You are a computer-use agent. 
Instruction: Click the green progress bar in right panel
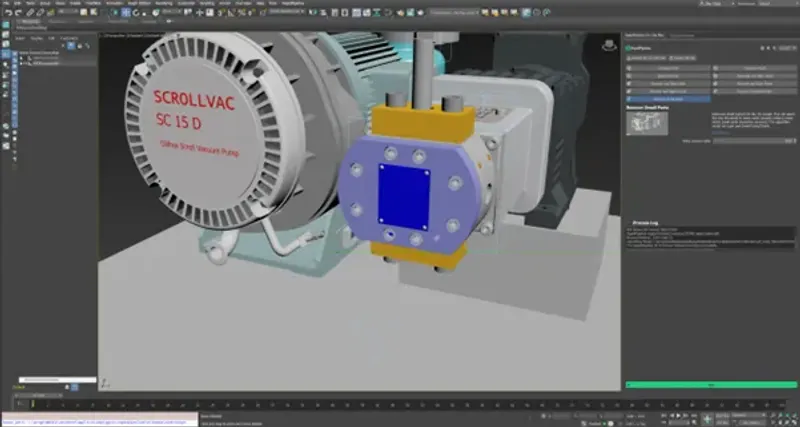[711, 385]
